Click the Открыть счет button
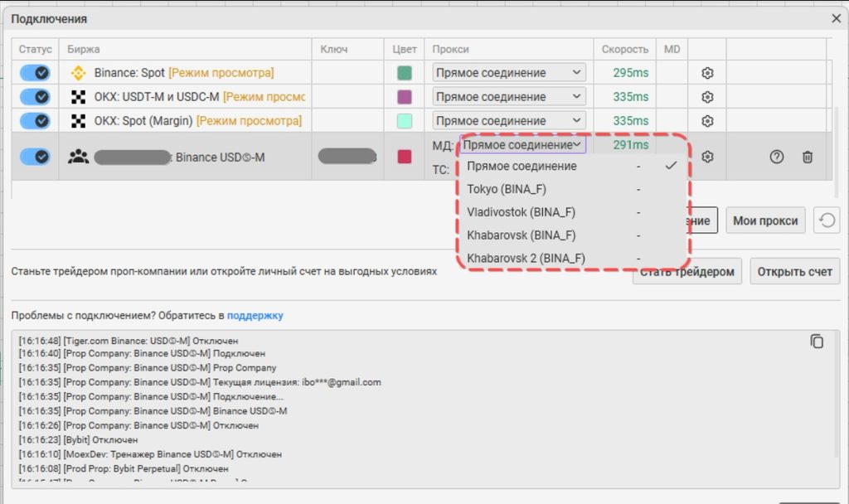This screenshot has height=504, width=849. pyautogui.click(x=794, y=271)
